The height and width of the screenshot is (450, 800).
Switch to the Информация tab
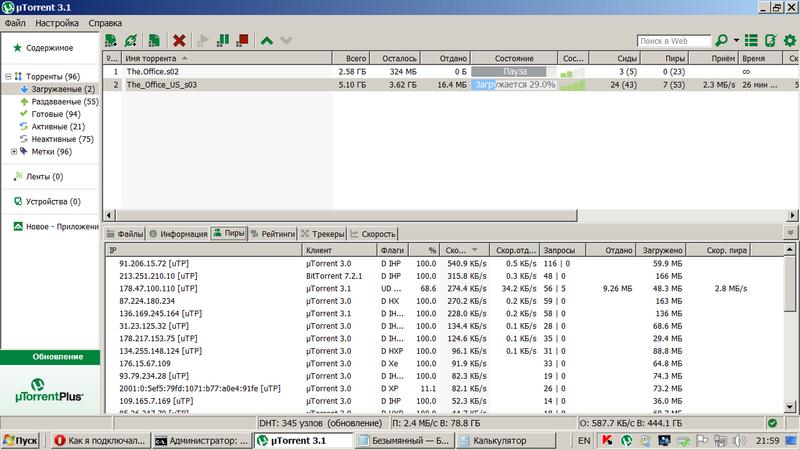(179, 234)
